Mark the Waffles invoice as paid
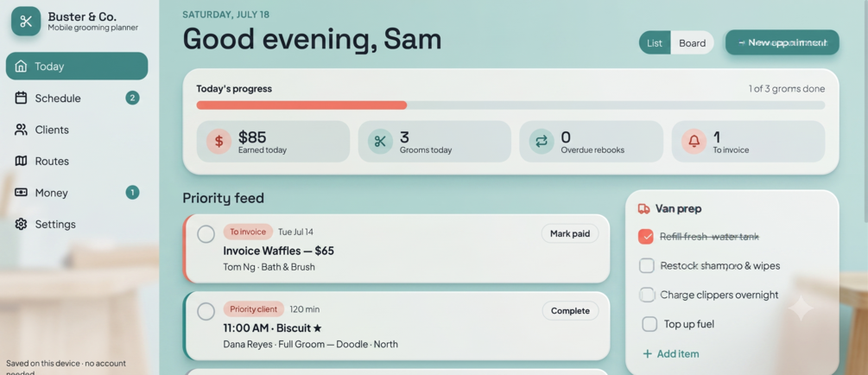 570,234
